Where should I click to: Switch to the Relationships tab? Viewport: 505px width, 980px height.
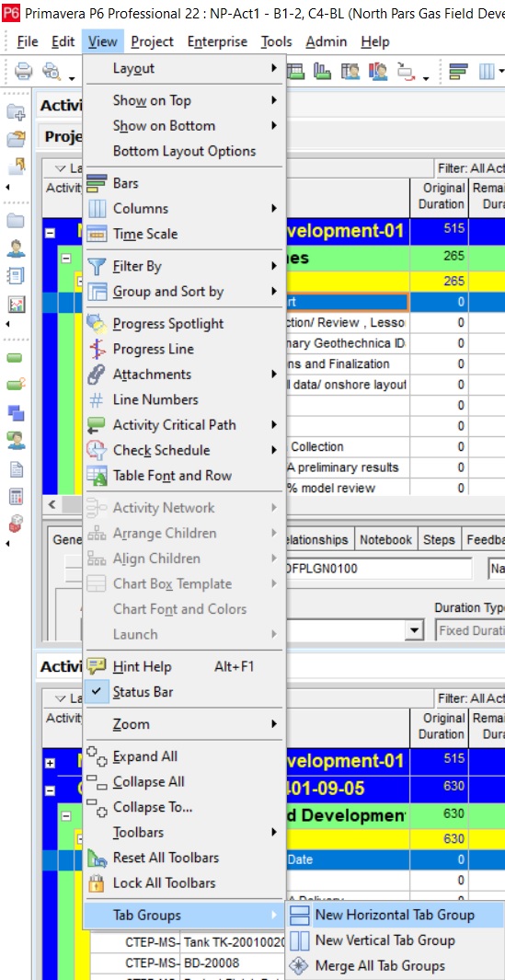(319, 539)
